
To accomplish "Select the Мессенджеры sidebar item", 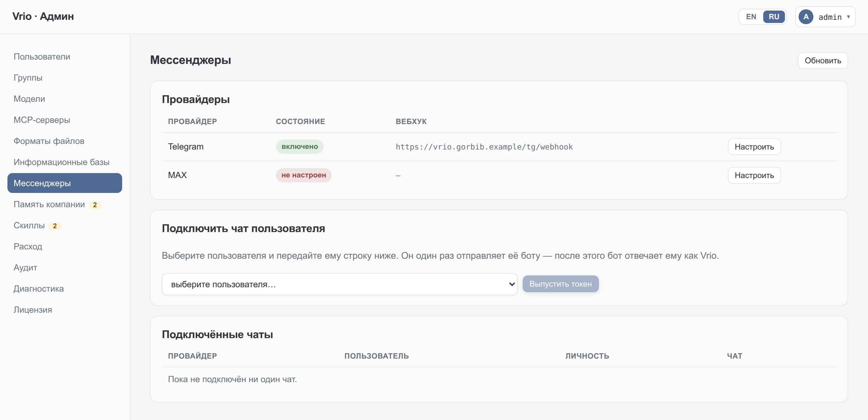I will [x=65, y=183].
